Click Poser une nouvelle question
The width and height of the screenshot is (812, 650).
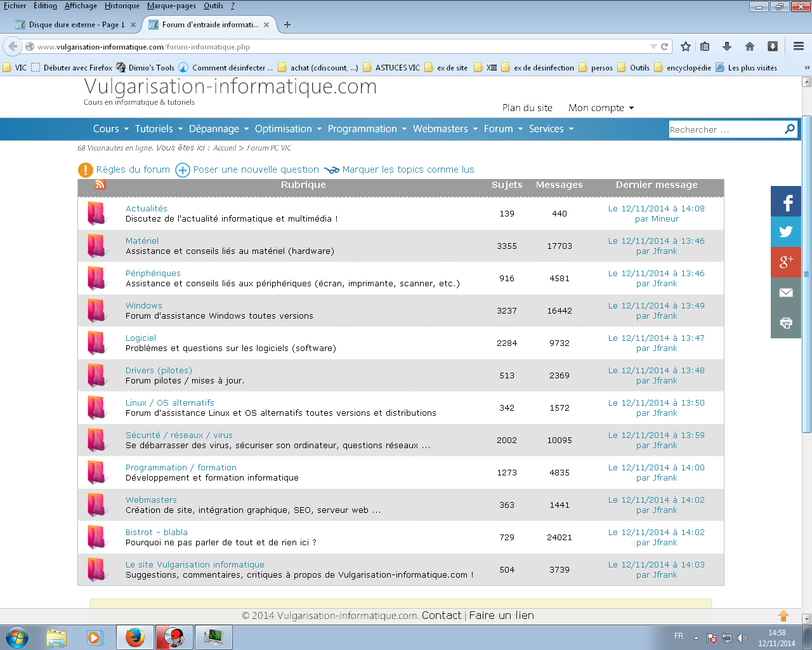pyautogui.click(x=256, y=169)
